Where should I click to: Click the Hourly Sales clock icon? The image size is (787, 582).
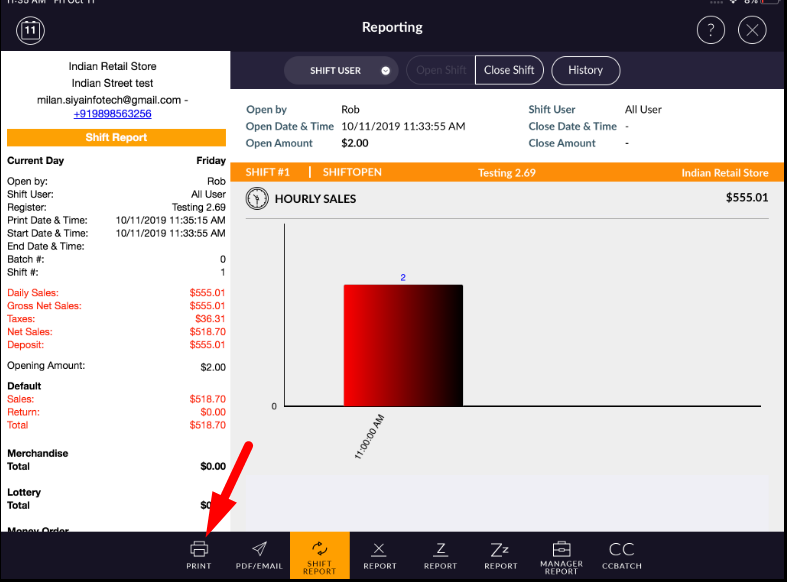[257, 199]
